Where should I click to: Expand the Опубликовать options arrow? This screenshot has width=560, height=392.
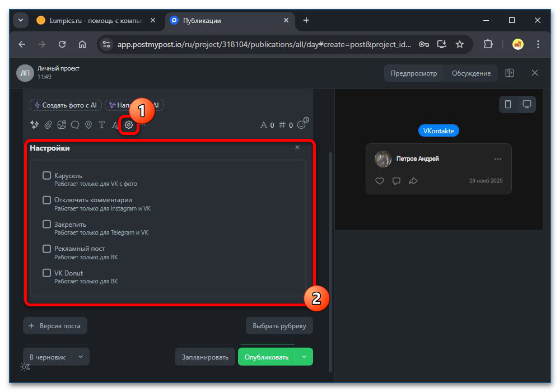(x=304, y=357)
